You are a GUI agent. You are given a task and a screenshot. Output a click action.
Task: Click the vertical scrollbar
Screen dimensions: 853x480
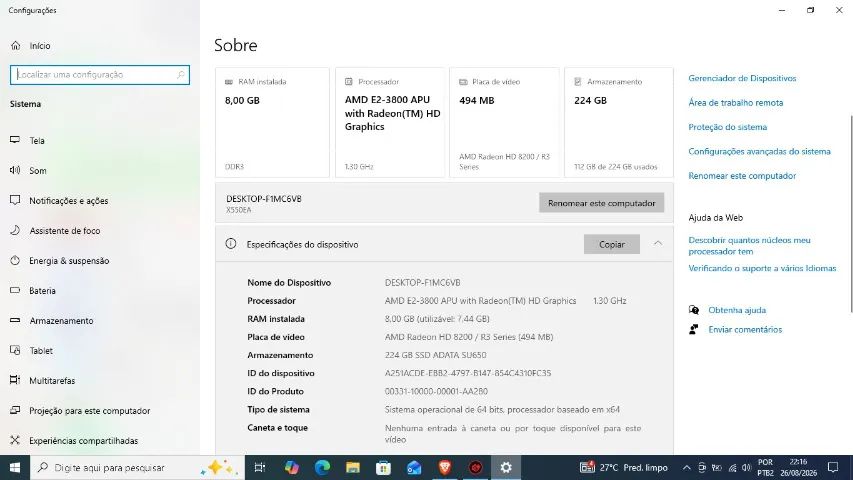pyautogui.click(x=850, y=212)
